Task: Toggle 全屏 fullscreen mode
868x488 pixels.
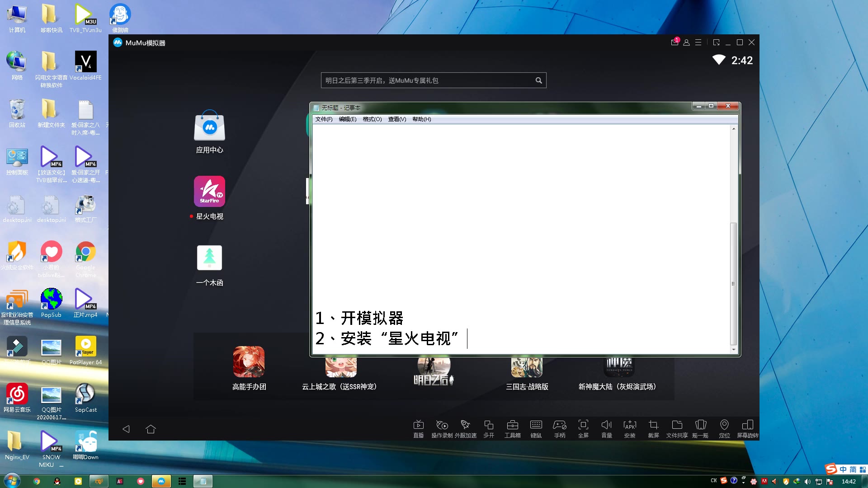Action: point(583,428)
